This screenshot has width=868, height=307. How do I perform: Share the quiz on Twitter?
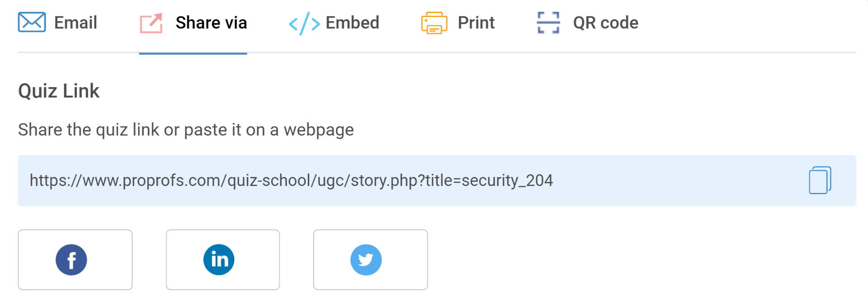point(366,260)
